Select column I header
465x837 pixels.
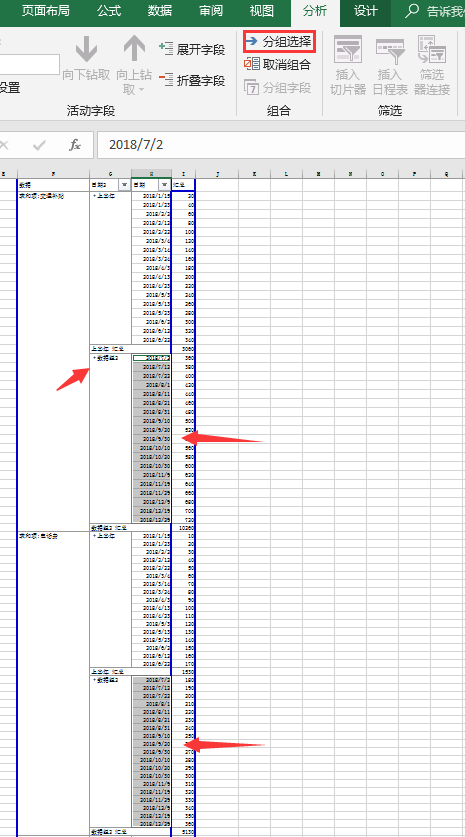pos(184,174)
